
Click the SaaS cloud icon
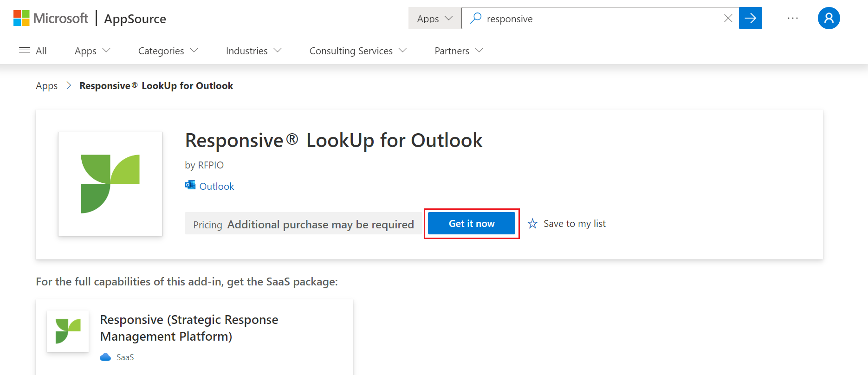pos(105,357)
